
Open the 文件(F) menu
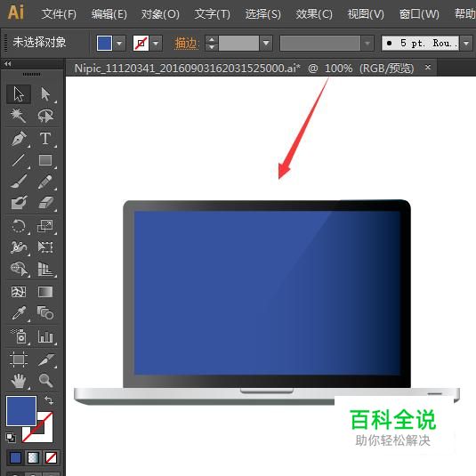pos(59,14)
